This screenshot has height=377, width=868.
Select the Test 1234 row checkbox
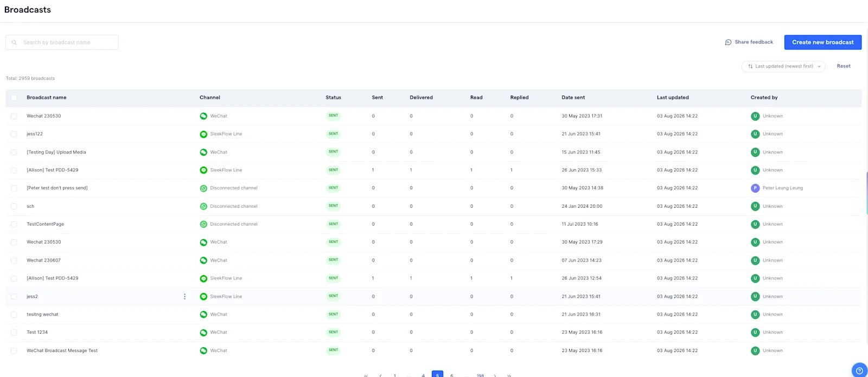[x=14, y=333]
